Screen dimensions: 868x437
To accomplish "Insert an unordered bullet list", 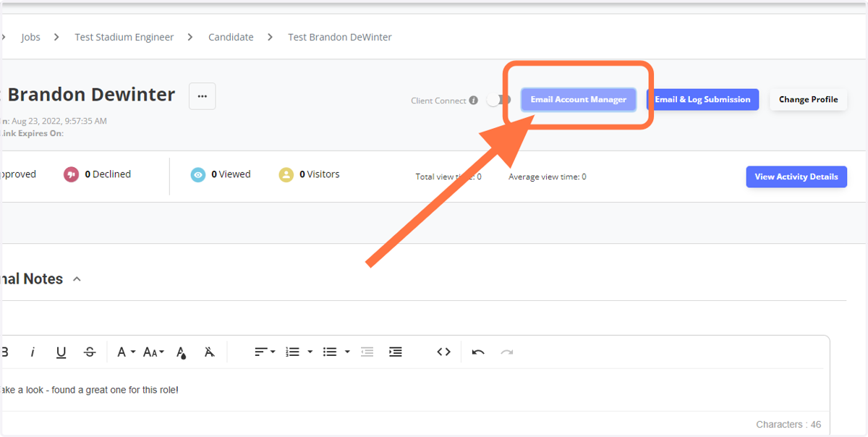I will [330, 352].
